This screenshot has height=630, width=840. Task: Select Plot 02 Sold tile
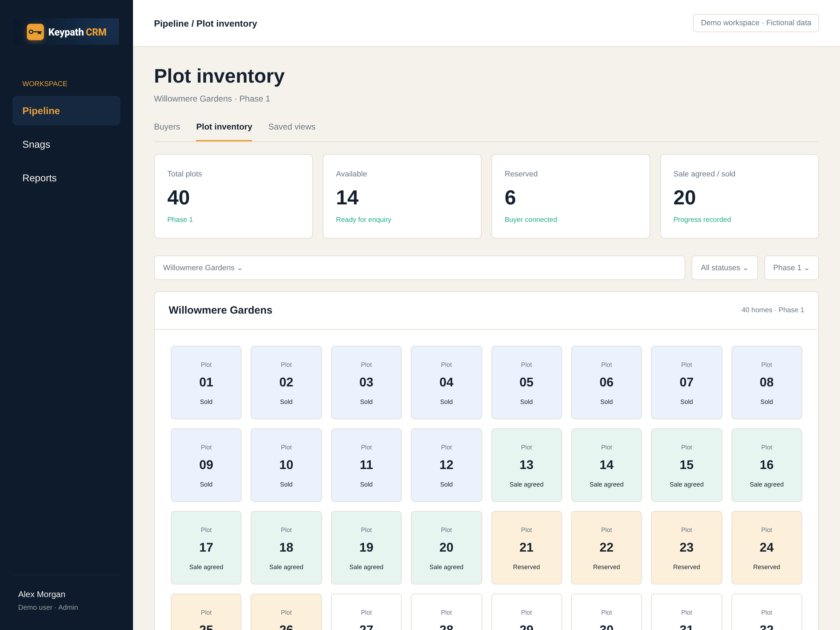(x=286, y=383)
